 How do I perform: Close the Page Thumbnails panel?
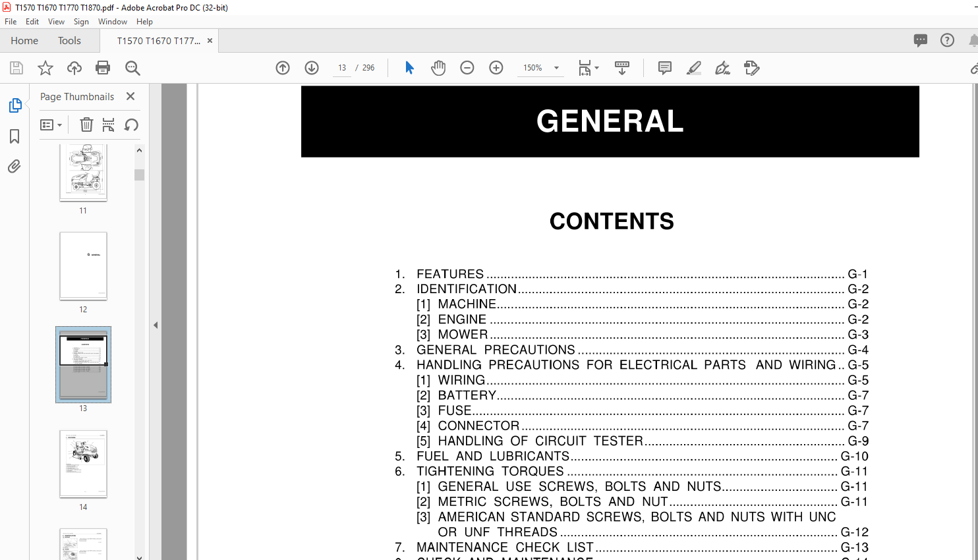click(130, 96)
